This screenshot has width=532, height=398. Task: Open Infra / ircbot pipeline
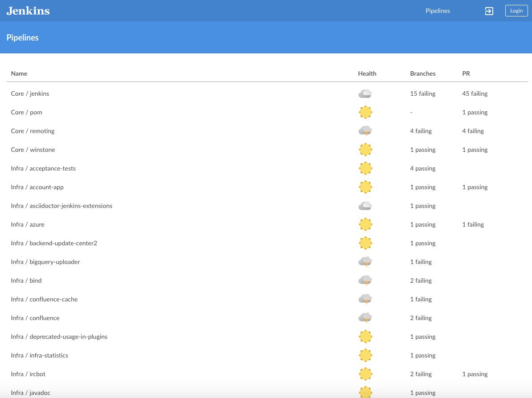coord(28,374)
